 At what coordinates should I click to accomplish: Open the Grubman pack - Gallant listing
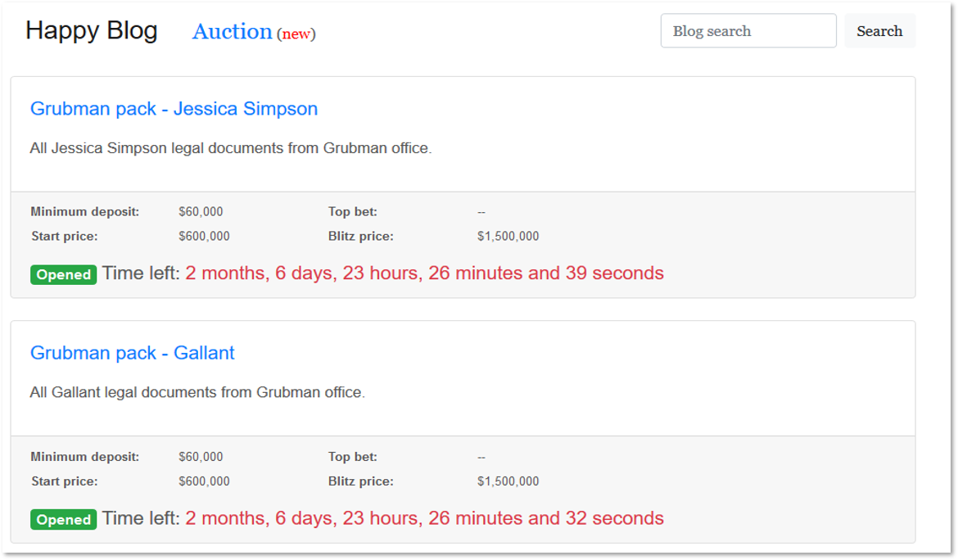pos(132,353)
